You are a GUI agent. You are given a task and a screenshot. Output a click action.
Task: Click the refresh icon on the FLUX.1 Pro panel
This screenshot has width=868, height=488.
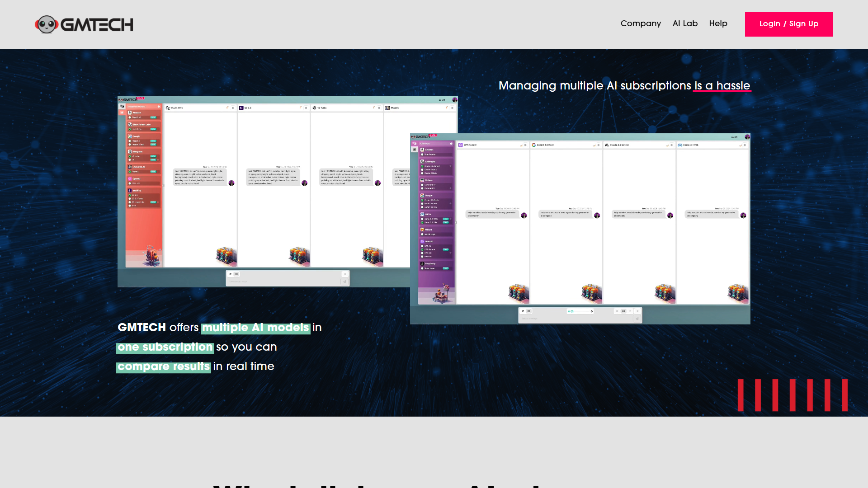[x=227, y=108]
